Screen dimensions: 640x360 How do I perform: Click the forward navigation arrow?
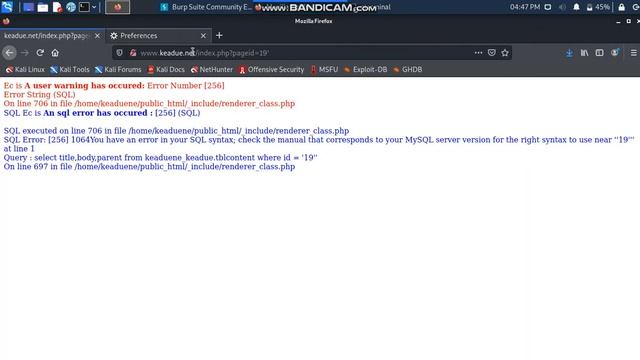25,53
